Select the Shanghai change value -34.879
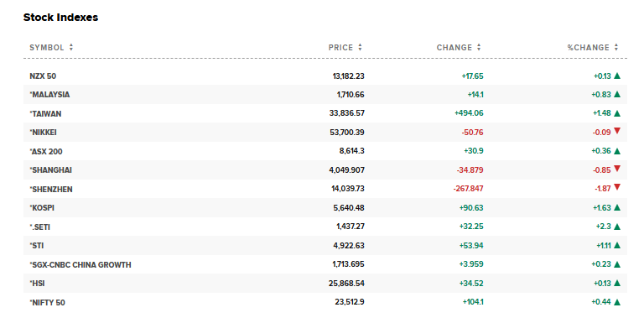644x318 pixels. (x=470, y=170)
